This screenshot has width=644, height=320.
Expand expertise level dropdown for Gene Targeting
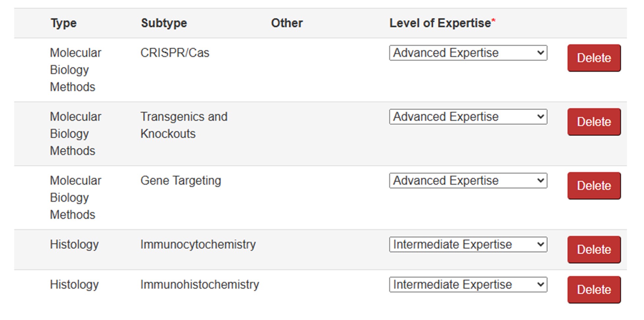pos(468,181)
